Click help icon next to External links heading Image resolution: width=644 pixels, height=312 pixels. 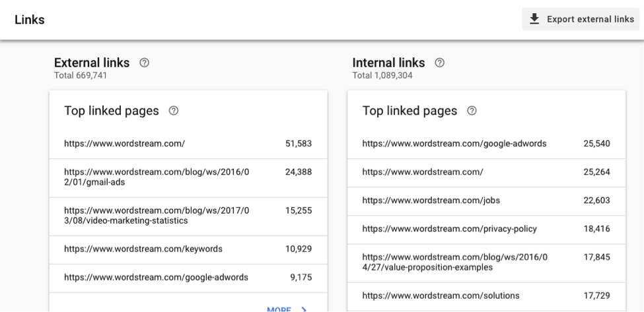pos(144,63)
